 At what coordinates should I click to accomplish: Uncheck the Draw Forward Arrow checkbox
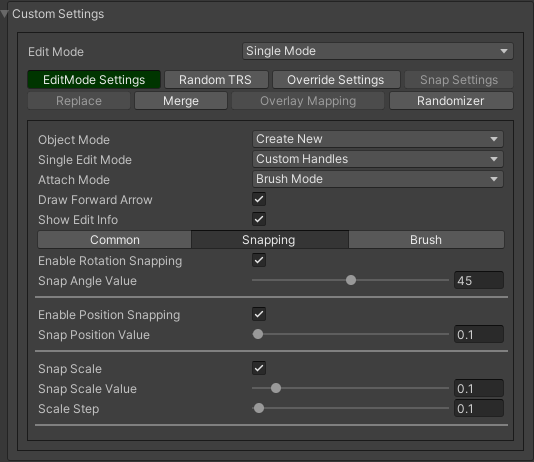259,199
